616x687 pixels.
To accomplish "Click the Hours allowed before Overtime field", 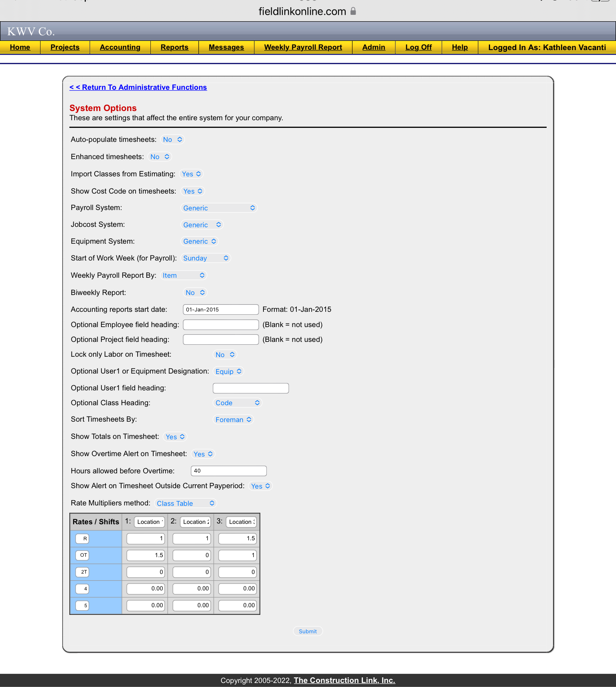I will 229,471.
